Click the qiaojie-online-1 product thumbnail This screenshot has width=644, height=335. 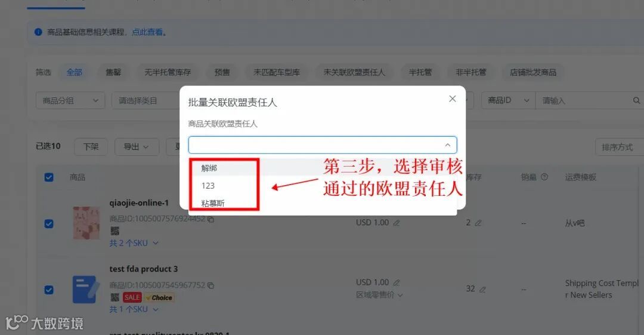86,223
